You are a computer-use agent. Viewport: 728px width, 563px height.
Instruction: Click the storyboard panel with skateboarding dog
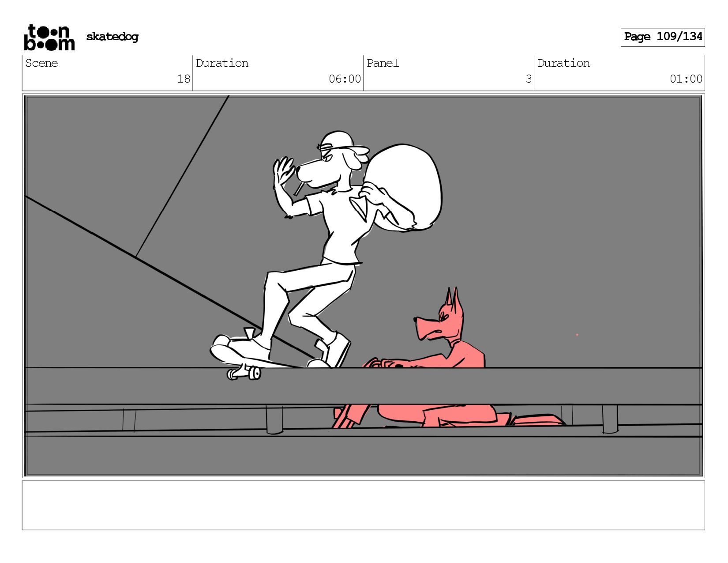click(363, 286)
